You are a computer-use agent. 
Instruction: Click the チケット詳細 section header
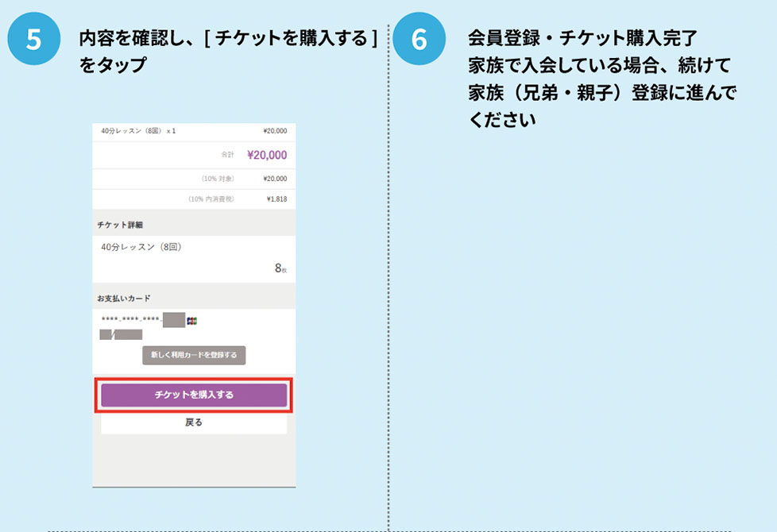[x=122, y=225]
